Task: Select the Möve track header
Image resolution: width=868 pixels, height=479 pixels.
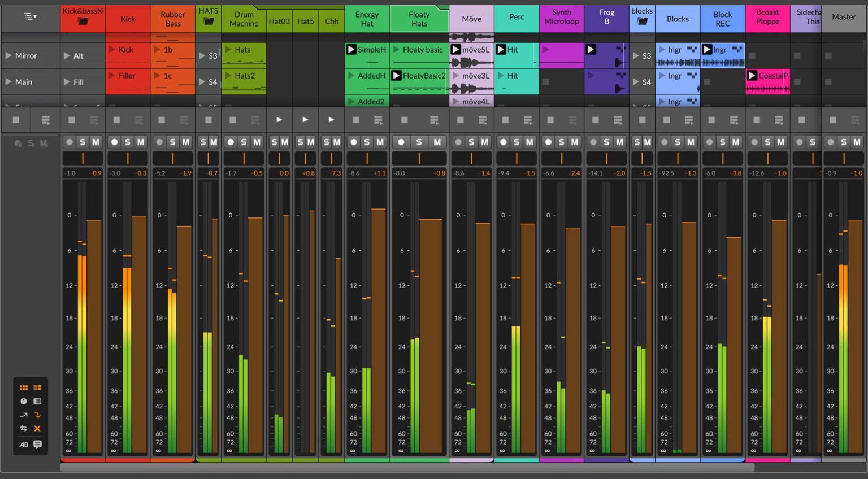Action: (471, 19)
